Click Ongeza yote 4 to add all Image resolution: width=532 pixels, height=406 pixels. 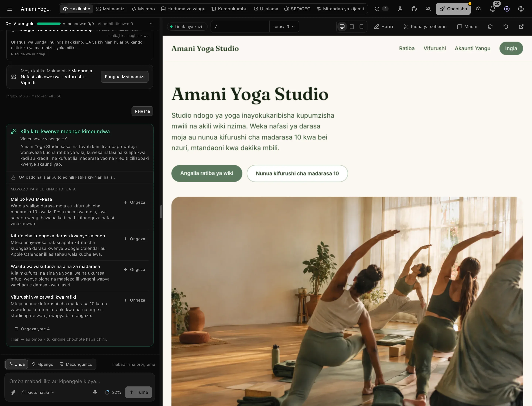(x=32, y=329)
